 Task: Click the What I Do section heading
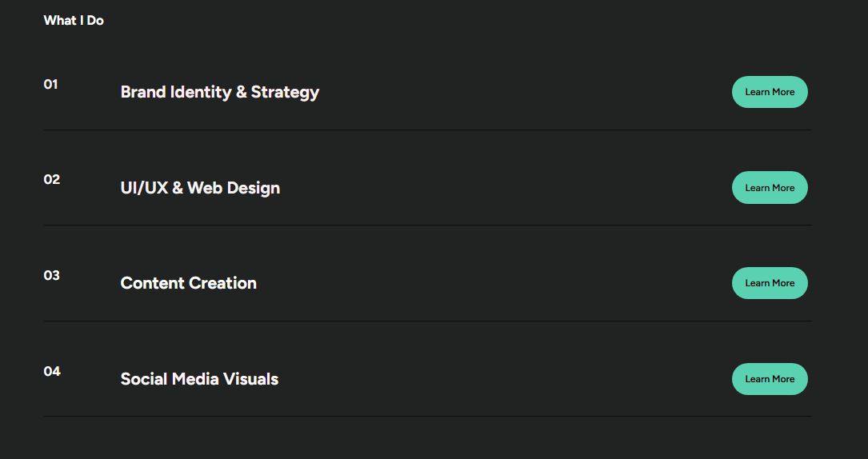point(74,21)
